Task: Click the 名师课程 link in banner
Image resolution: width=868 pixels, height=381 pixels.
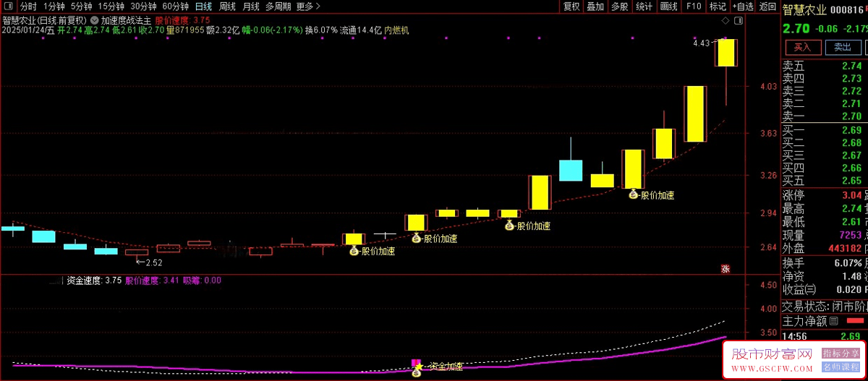Action: click(841, 368)
